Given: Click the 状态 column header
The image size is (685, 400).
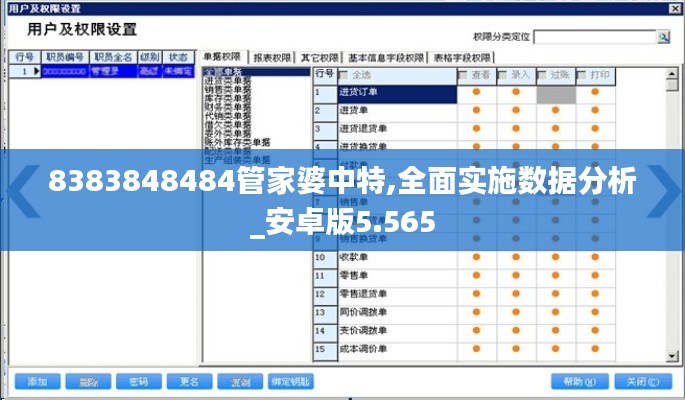Looking at the screenshot, I should (x=178, y=57).
